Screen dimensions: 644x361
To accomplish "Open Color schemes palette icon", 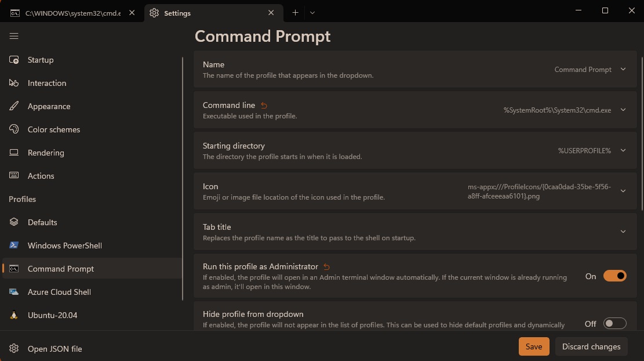I will 14,129.
